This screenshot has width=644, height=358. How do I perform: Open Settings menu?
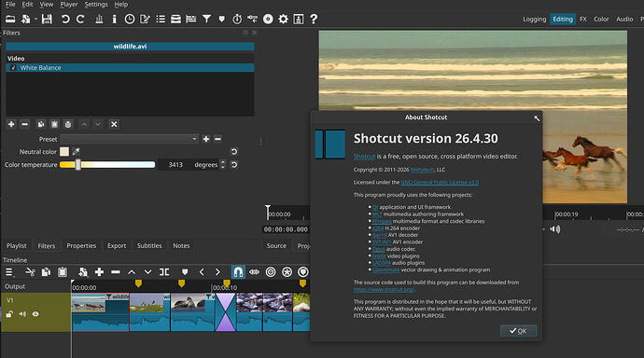[96, 4]
